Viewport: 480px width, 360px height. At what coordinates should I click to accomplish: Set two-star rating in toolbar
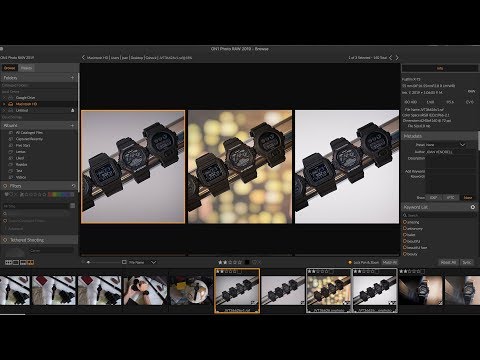(x=225, y=262)
